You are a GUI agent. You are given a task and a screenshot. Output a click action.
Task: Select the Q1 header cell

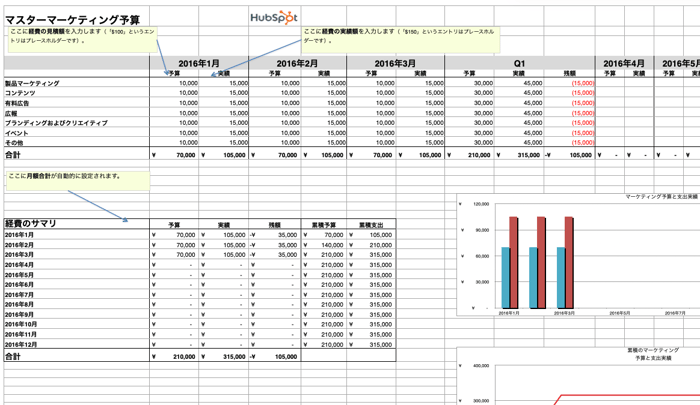[519, 63]
